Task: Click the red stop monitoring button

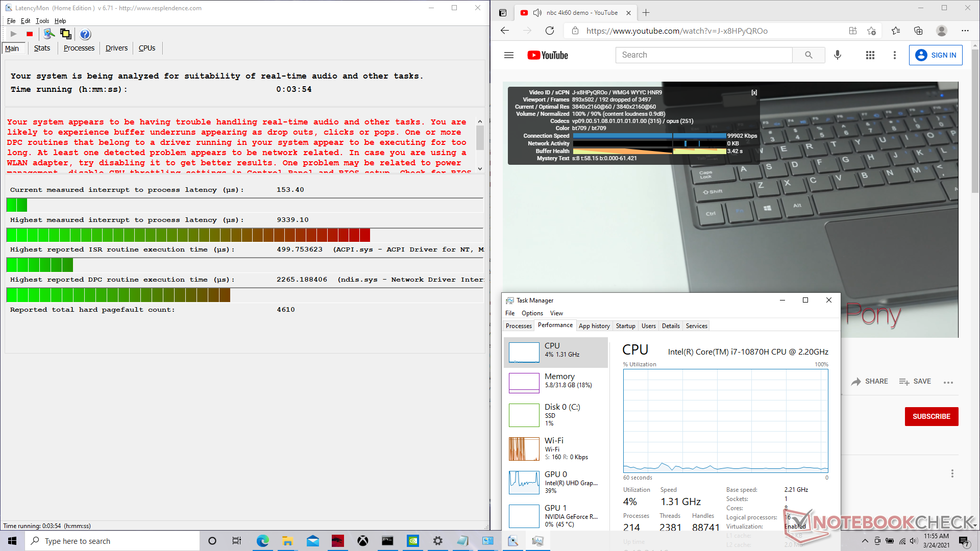Action: pos(30,34)
